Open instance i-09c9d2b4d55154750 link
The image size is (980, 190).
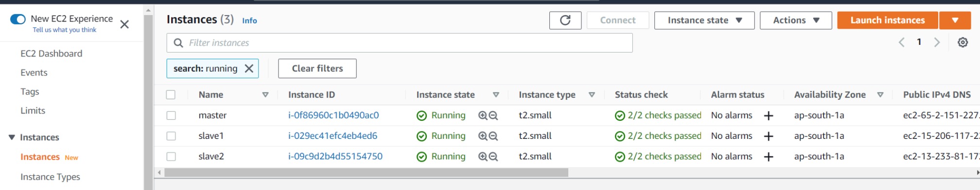(x=335, y=156)
